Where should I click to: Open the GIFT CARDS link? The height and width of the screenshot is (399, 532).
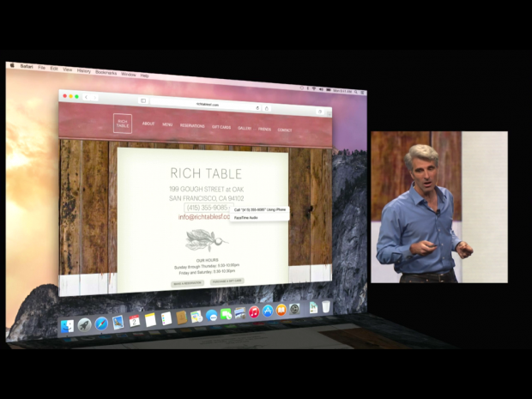click(221, 127)
